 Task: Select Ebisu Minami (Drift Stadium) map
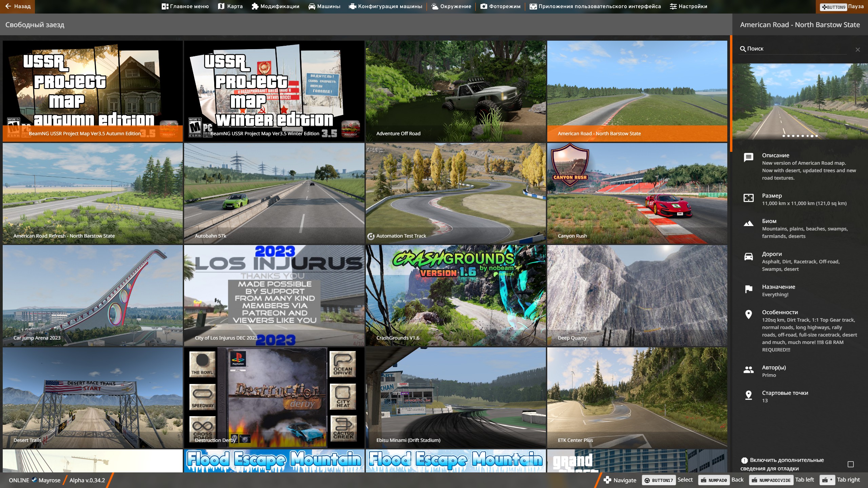pyautogui.click(x=456, y=398)
